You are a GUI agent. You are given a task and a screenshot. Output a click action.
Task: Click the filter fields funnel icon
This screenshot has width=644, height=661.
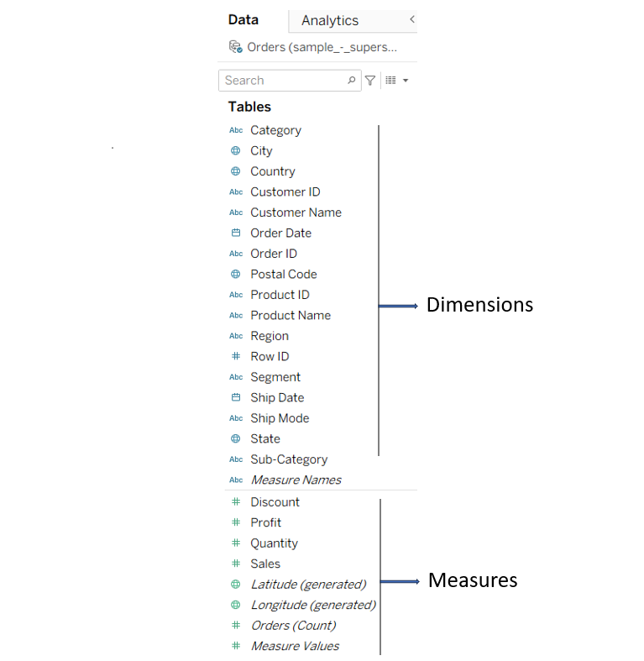pos(370,81)
